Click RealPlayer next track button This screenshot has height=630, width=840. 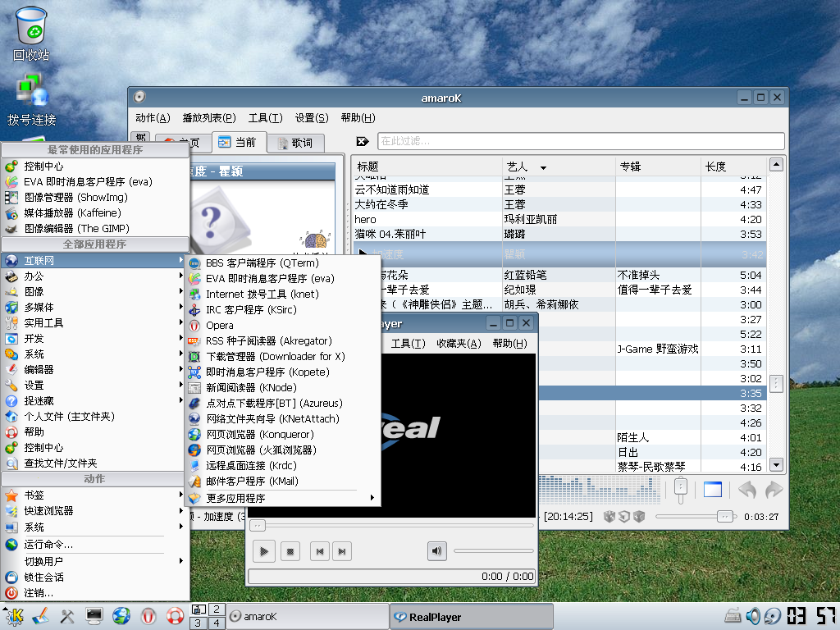click(342, 551)
